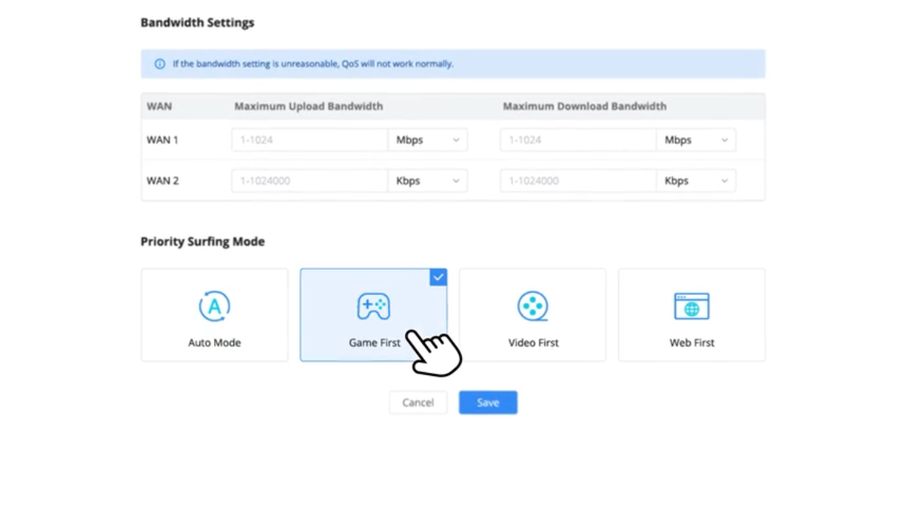Select the Video First card label
This screenshot has height=506, width=900.
coord(533,342)
